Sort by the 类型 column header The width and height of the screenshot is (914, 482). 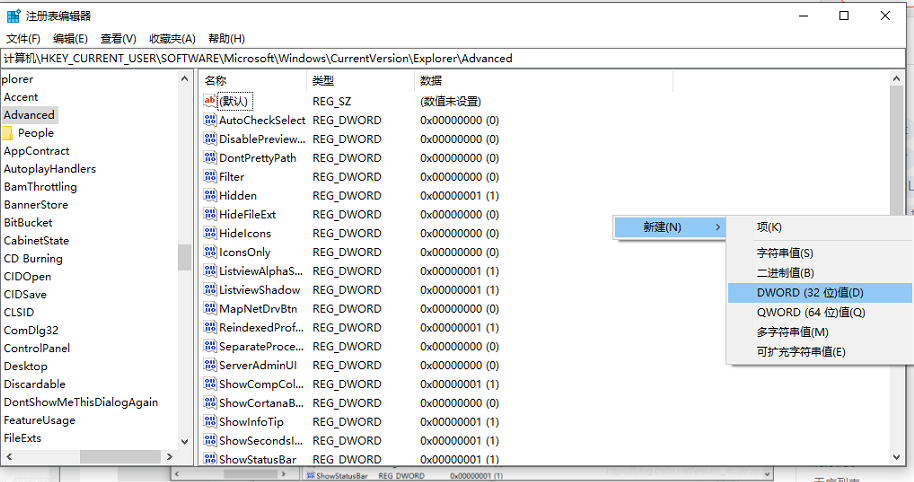point(360,81)
